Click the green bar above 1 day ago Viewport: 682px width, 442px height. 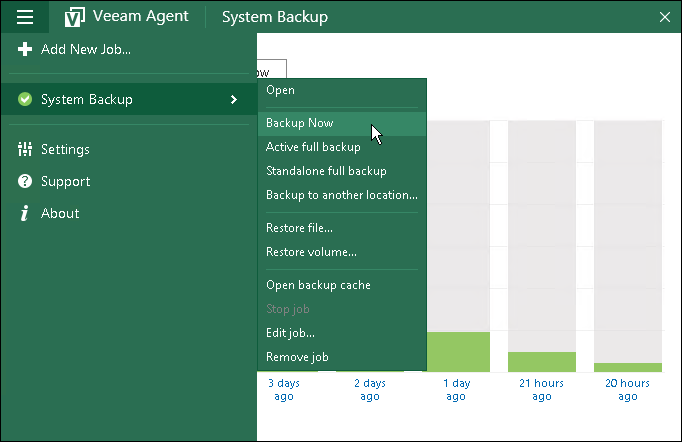[x=458, y=352]
